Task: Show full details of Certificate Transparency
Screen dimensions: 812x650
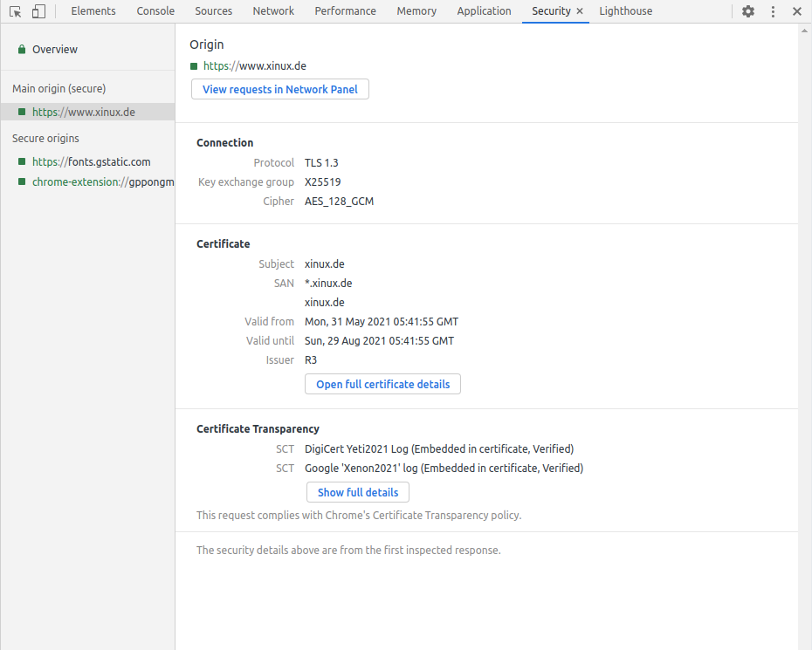Action: (358, 492)
